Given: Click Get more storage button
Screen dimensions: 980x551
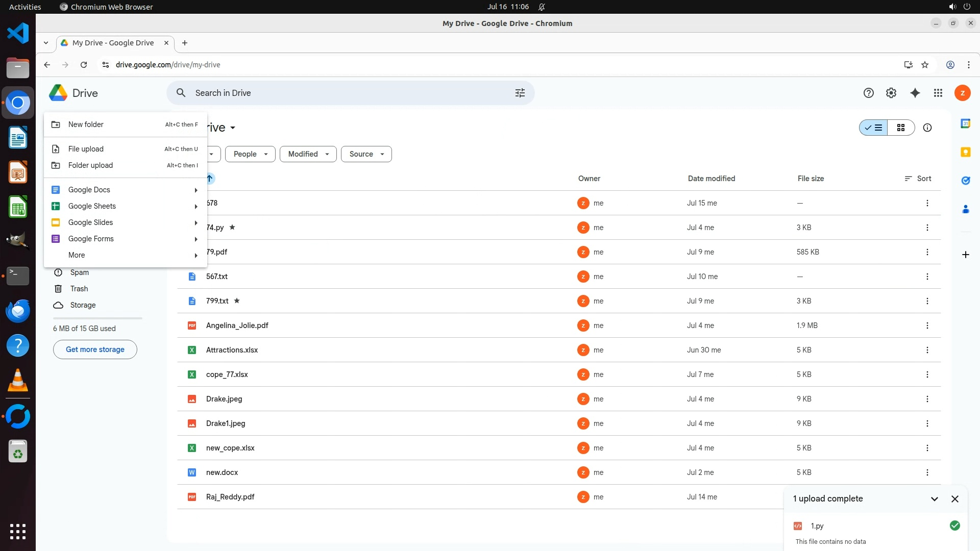Looking at the screenshot, I should tap(95, 349).
